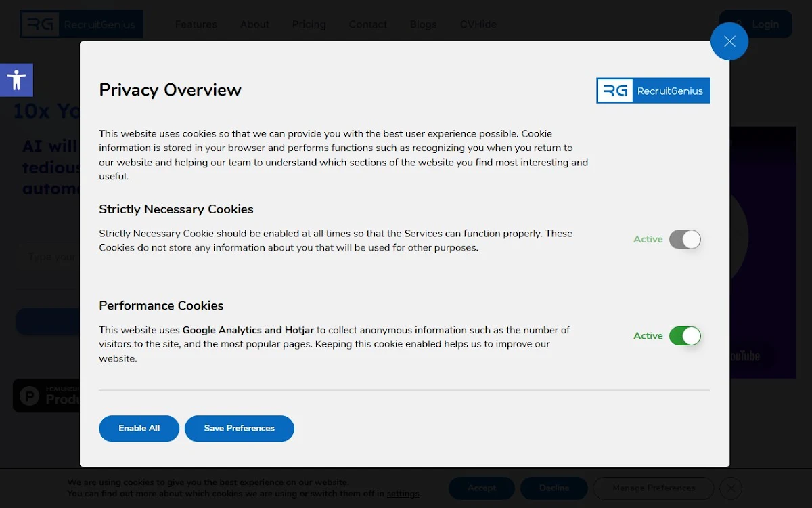Close the Privacy Overview dialog
The width and height of the screenshot is (812, 508).
click(x=729, y=41)
